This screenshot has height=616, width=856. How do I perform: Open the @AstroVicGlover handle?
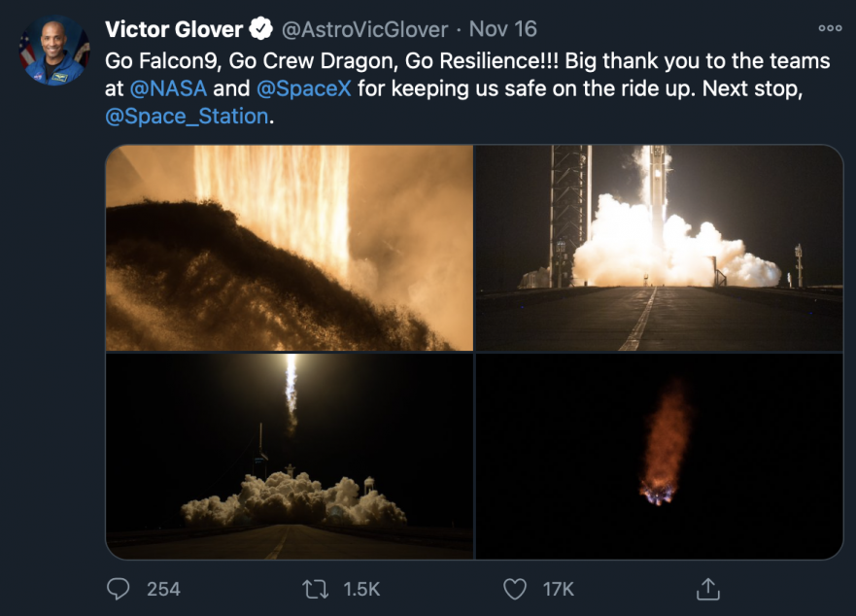(x=364, y=29)
